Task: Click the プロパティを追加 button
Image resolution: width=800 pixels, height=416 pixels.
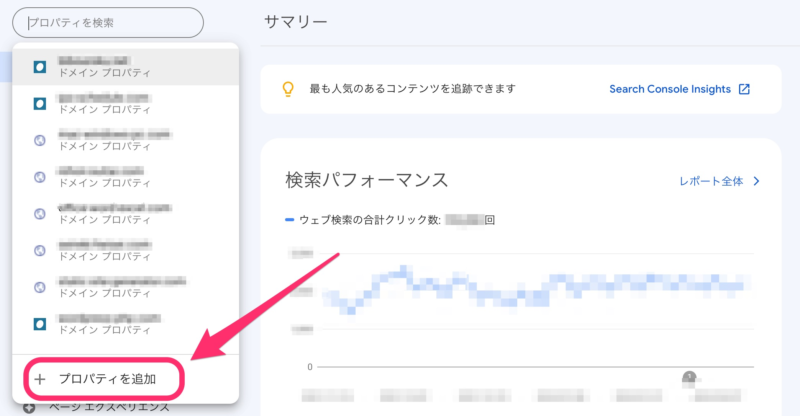Action: (x=105, y=379)
